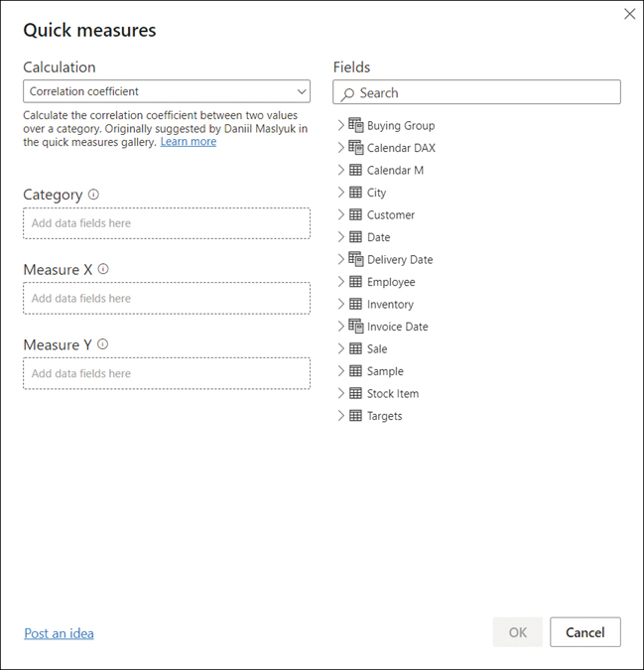This screenshot has width=644, height=670.
Task: Click the Calendar DAX calculated table icon
Action: tap(355, 148)
